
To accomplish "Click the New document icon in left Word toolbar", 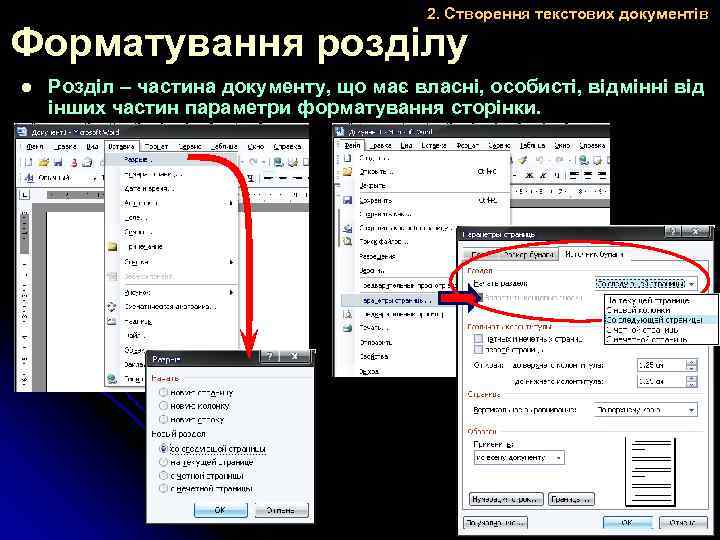I will pyautogui.click(x=28, y=162).
